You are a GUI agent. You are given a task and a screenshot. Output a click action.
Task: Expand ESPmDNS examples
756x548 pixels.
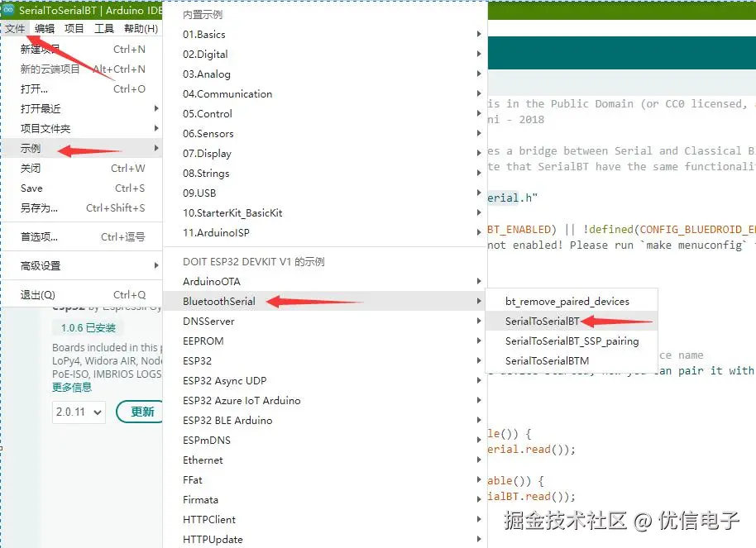(x=325, y=440)
